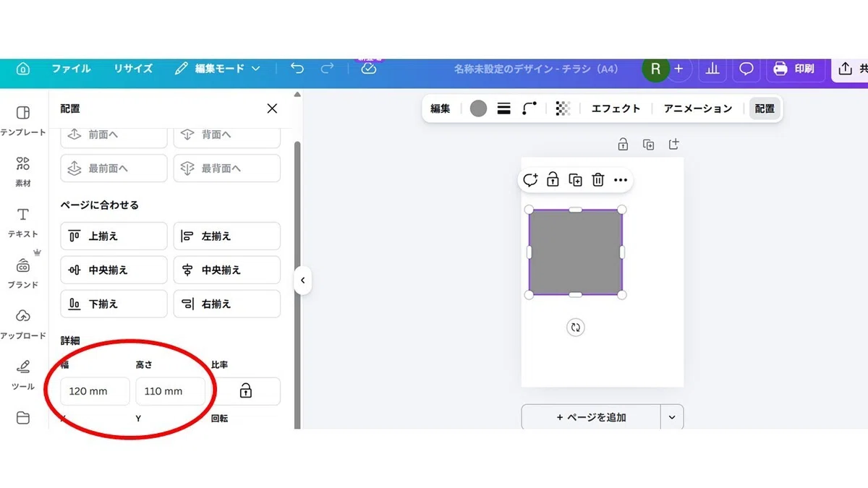Screen dimensions: 868x488
Task: Open the ツール tools panel
Action: click(23, 374)
